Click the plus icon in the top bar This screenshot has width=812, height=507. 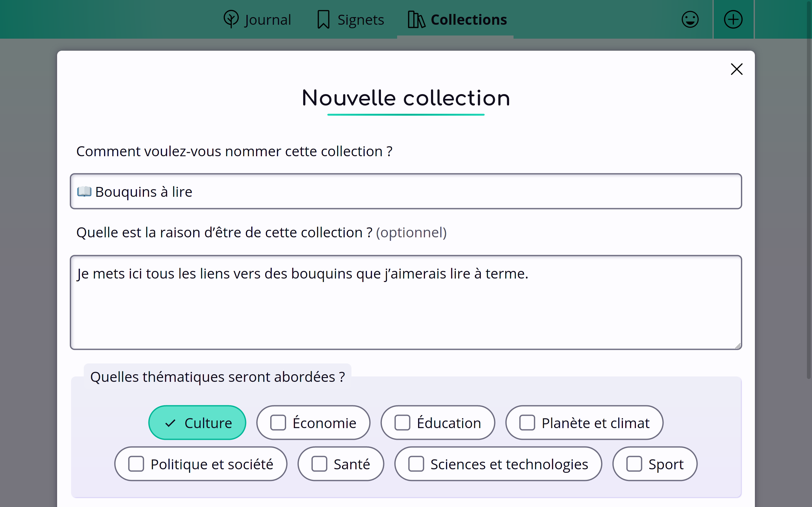733,19
